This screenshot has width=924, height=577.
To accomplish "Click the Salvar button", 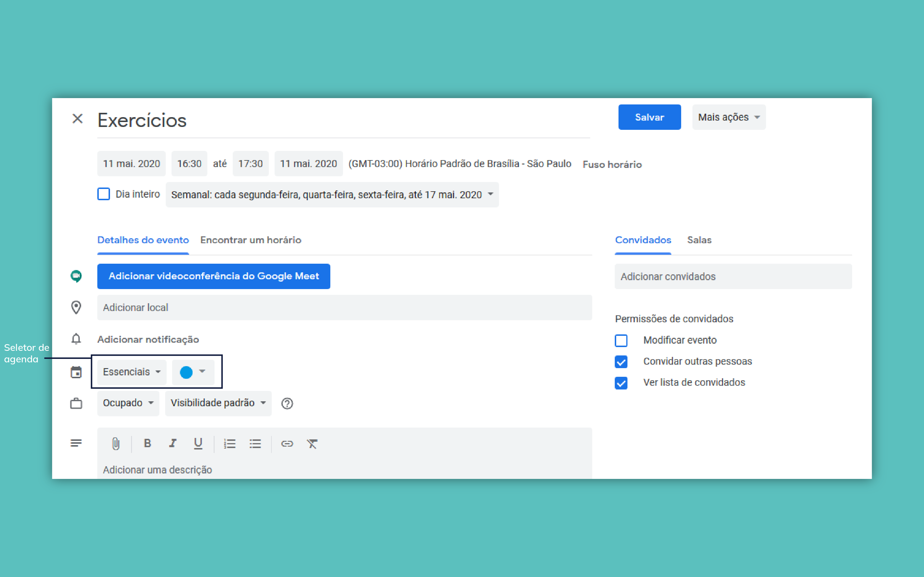I will coord(649,117).
